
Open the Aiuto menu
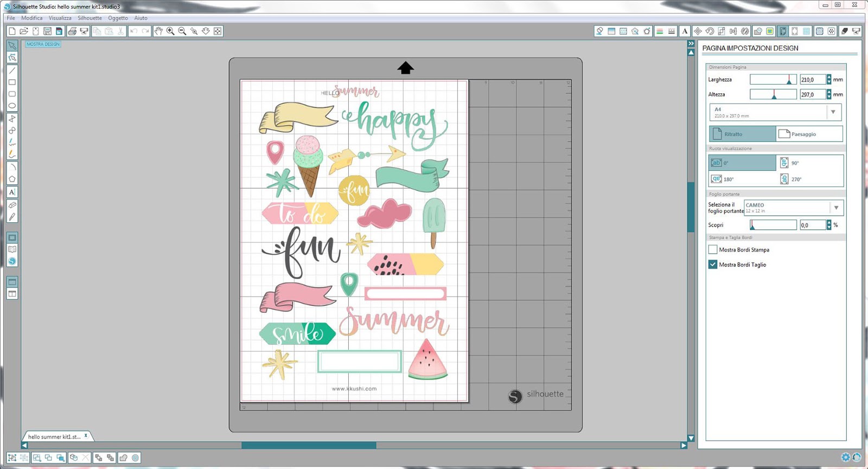141,18
